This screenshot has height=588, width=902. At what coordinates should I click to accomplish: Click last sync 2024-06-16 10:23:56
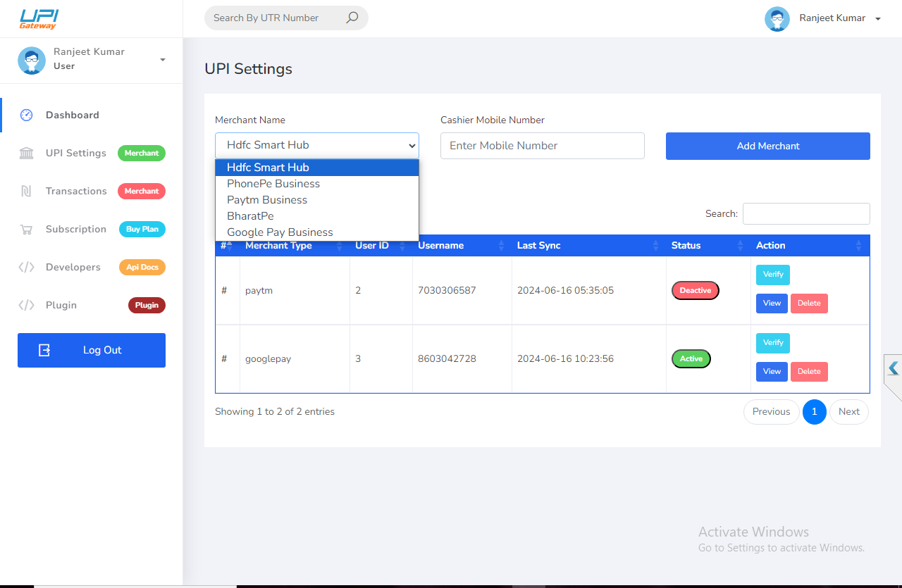pyautogui.click(x=565, y=358)
